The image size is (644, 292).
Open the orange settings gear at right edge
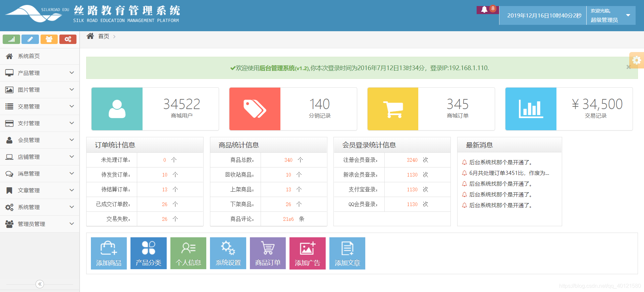(636, 60)
